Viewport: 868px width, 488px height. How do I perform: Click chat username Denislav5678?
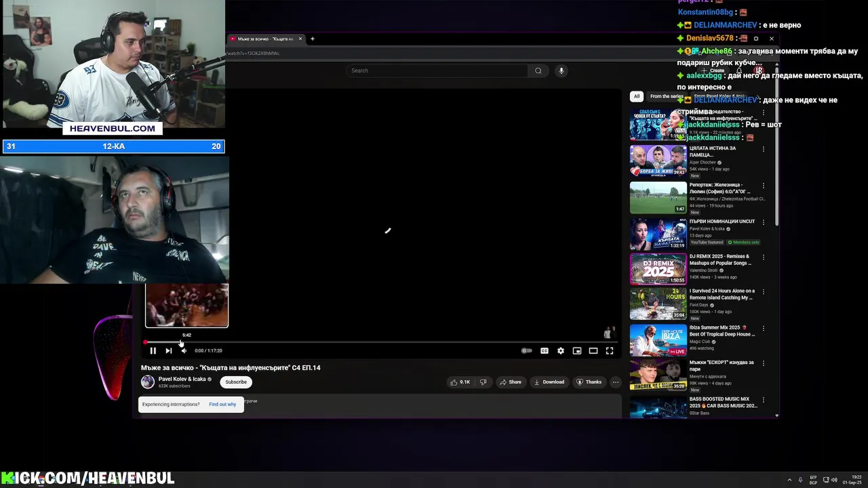(x=710, y=38)
